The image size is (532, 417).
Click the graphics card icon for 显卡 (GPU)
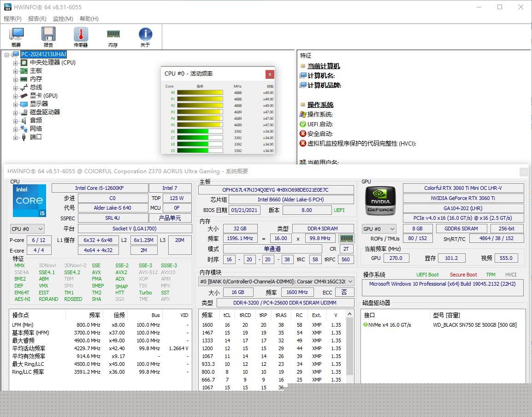[24, 95]
